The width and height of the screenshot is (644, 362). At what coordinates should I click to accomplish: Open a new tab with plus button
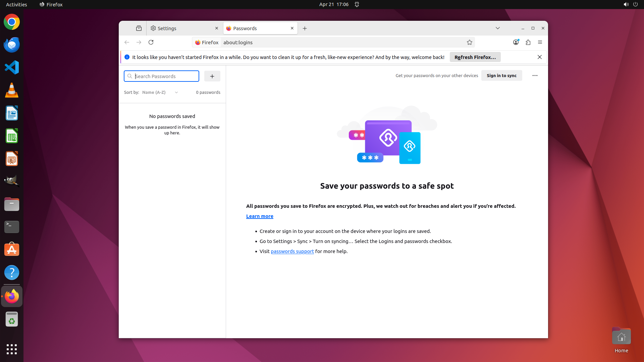tap(305, 28)
